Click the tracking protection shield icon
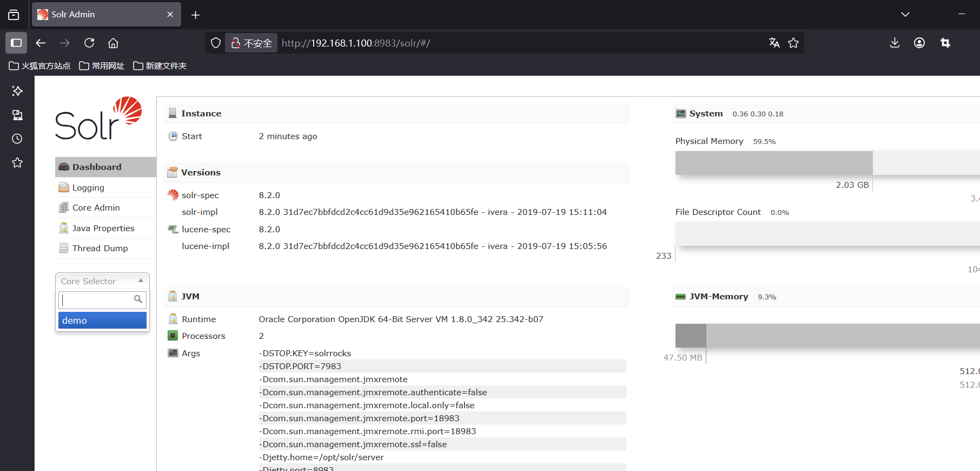 click(x=216, y=43)
